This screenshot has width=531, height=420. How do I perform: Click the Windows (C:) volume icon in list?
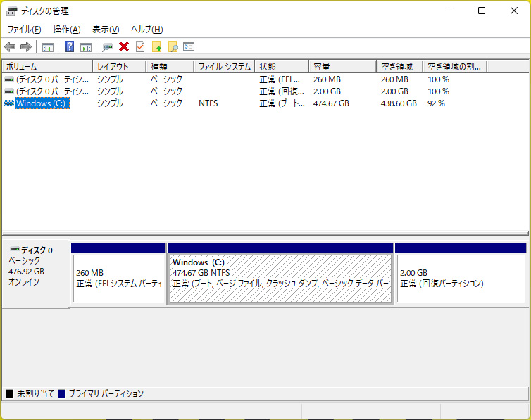pyautogui.click(x=9, y=103)
